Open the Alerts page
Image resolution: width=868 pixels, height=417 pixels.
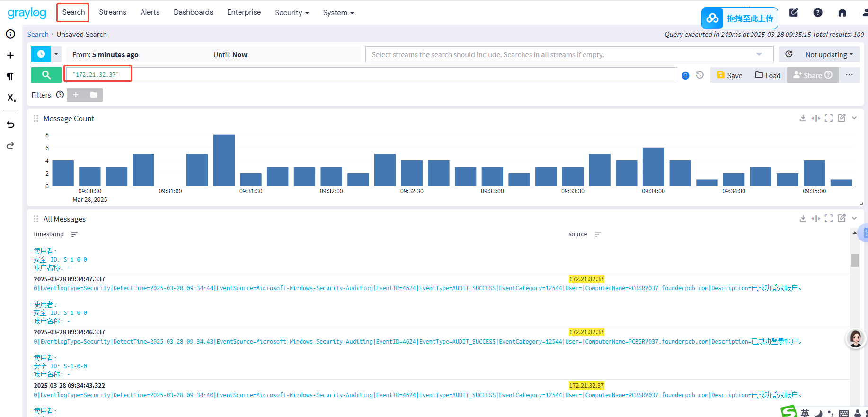150,12
